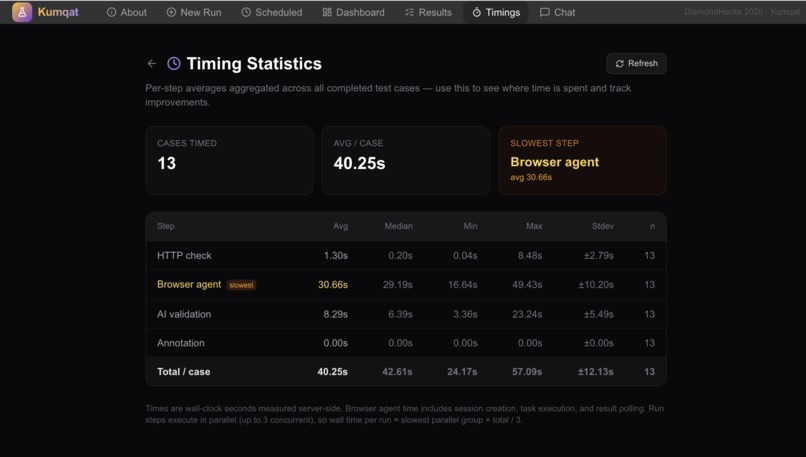Select the Browser agent table row

point(406,285)
